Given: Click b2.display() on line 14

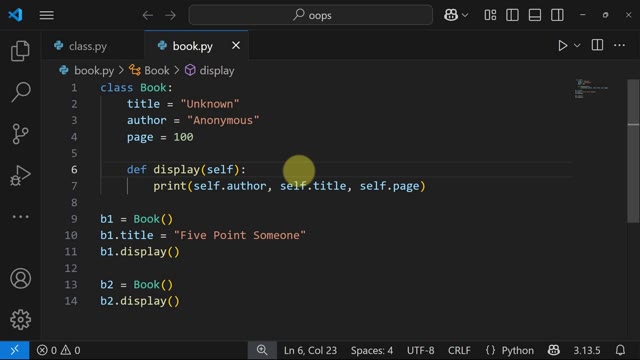Looking at the screenshot, I should point(140,301).
